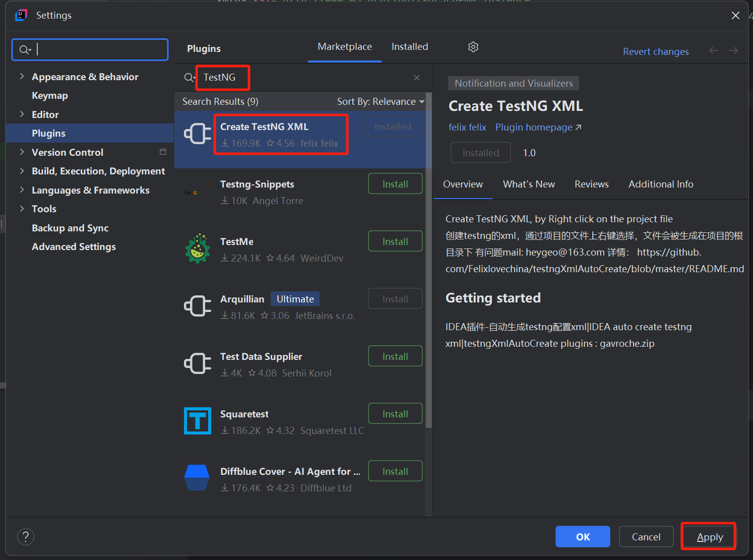The image size is (753, 560).
Task: Install the Squaretest plugin
Action: 395,414
